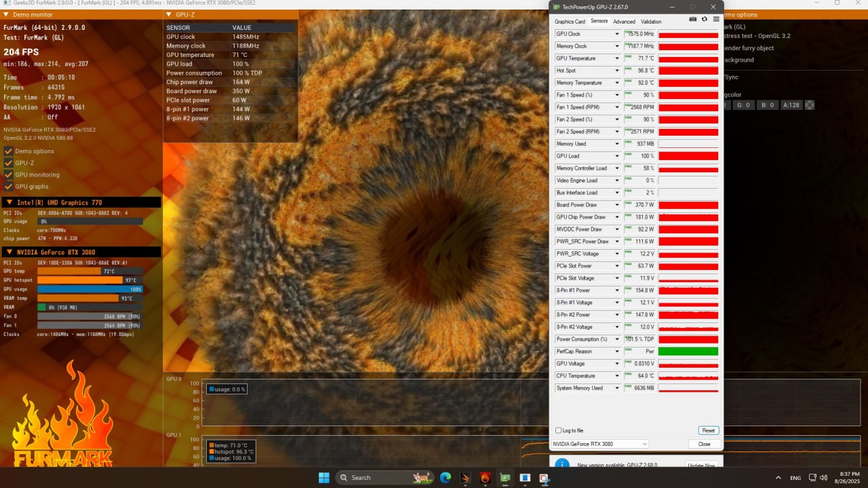Collapse the Demo monitor panel
868x488 pixels.
[6, 14]
